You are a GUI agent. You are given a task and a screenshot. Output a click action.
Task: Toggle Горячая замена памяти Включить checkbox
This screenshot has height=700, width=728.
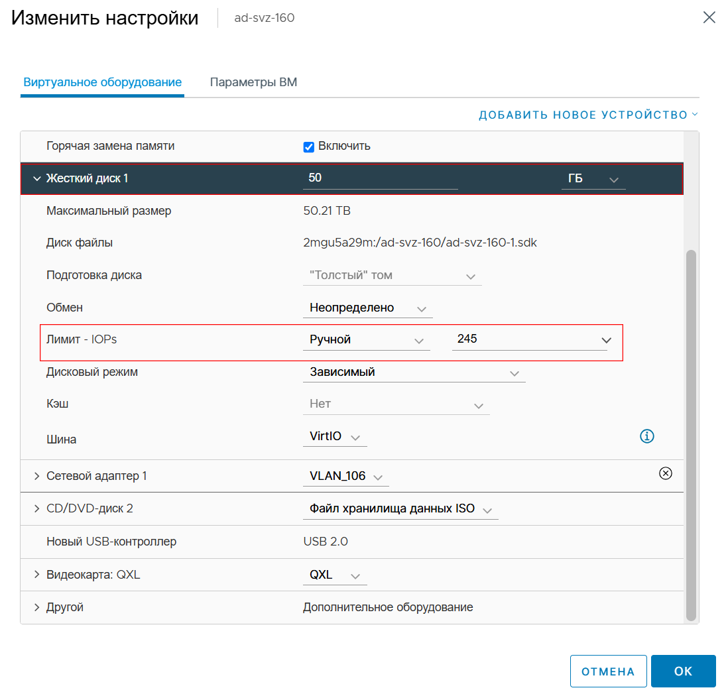coord(309,147)
